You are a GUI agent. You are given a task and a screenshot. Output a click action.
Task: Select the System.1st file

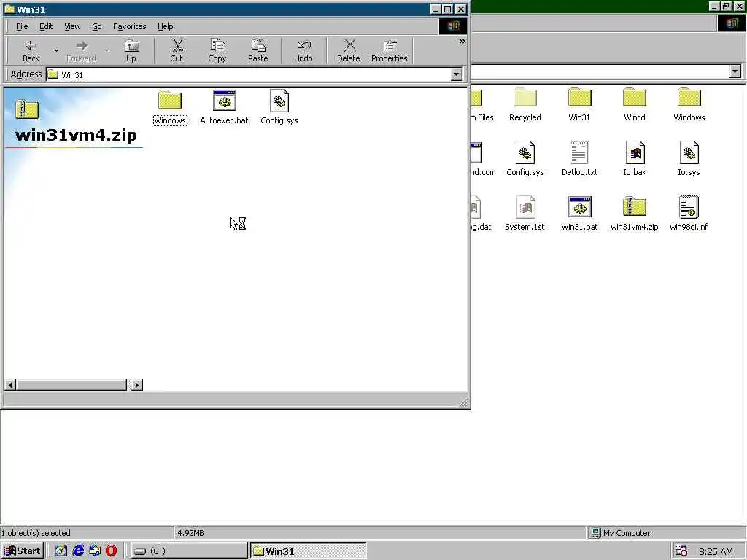525,214
